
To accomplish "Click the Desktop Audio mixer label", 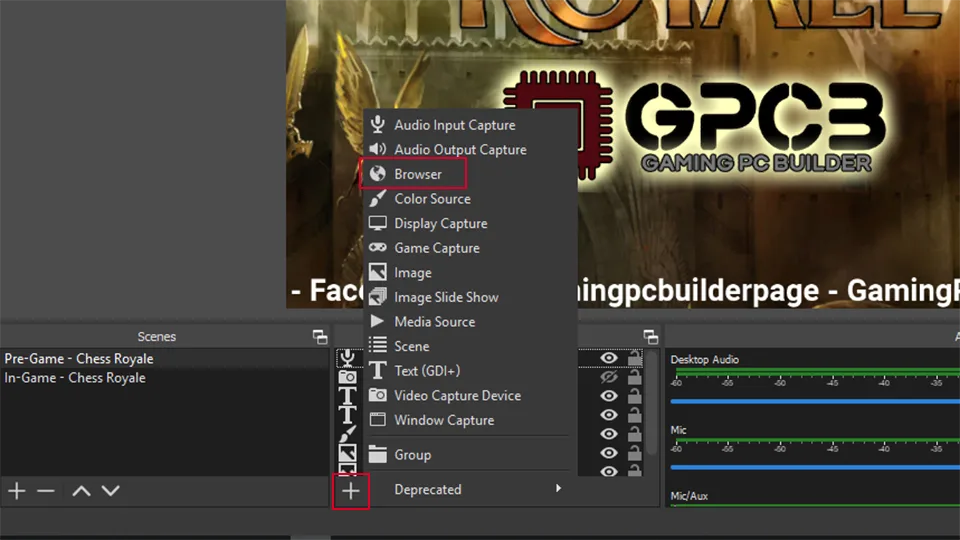I will (x=704, y=359).
